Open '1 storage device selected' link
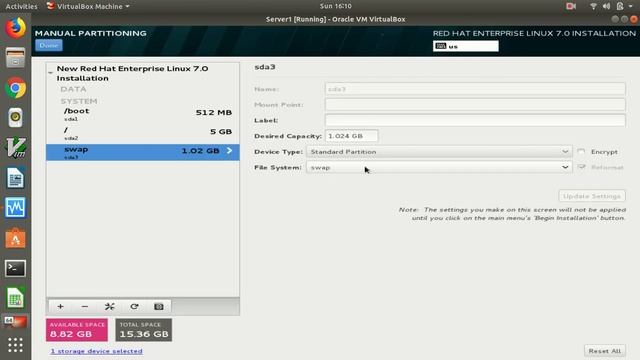This screenshot has height=360, width=640. (96, 351)
